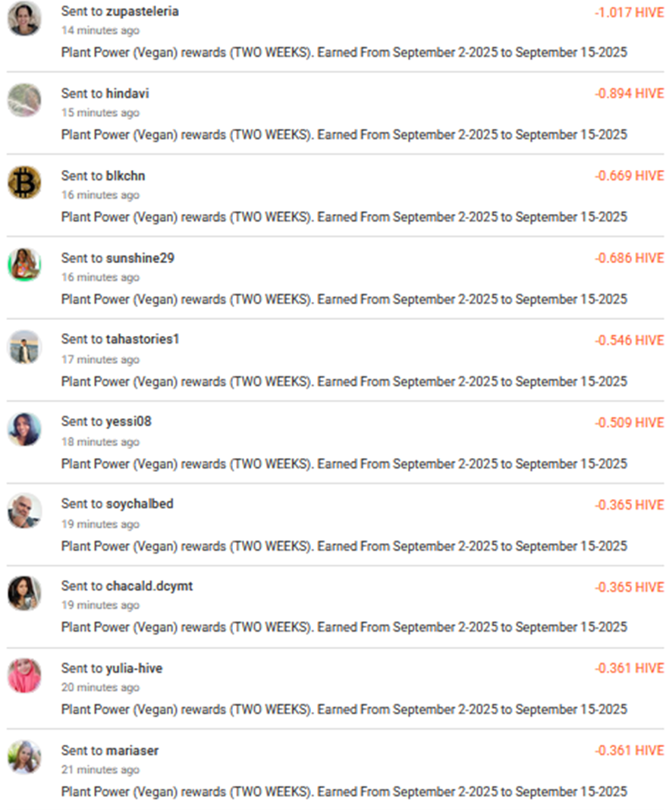Click zupasteleria's profile avatar
Image resolution: width=672 pixels, height=810 pixels.
[24, 18]
